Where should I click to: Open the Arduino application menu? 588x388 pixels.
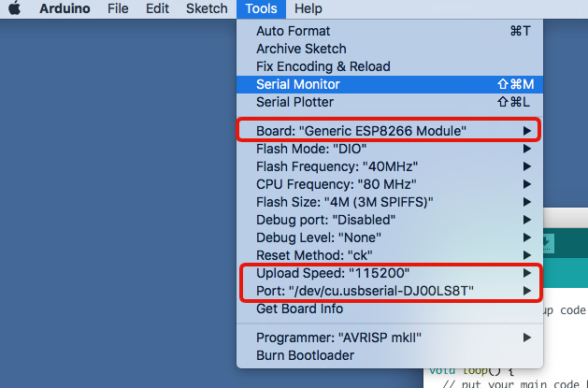(65, 8)
